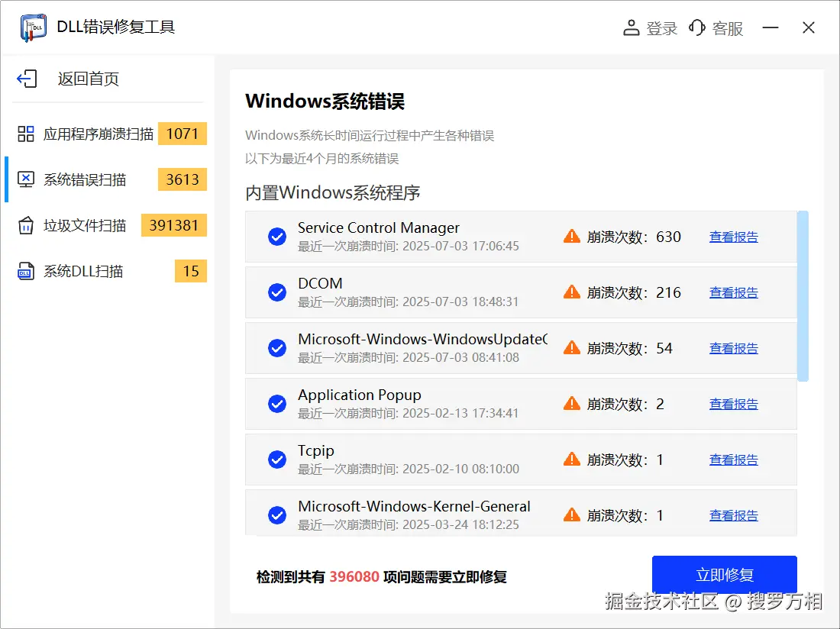
Task: Close the DLL repair tool window
Action: tap(809, 27)
